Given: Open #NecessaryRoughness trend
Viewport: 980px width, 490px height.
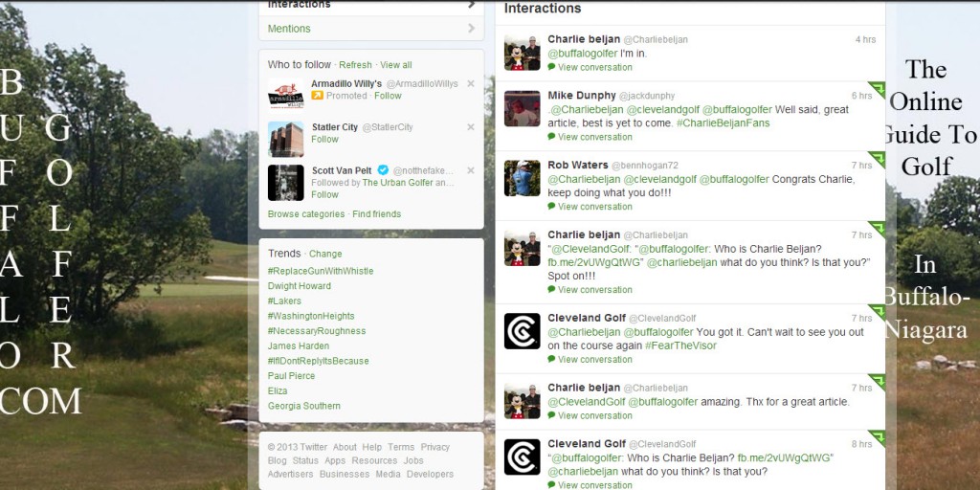Looking at the screenshot, I should [317, 331].
